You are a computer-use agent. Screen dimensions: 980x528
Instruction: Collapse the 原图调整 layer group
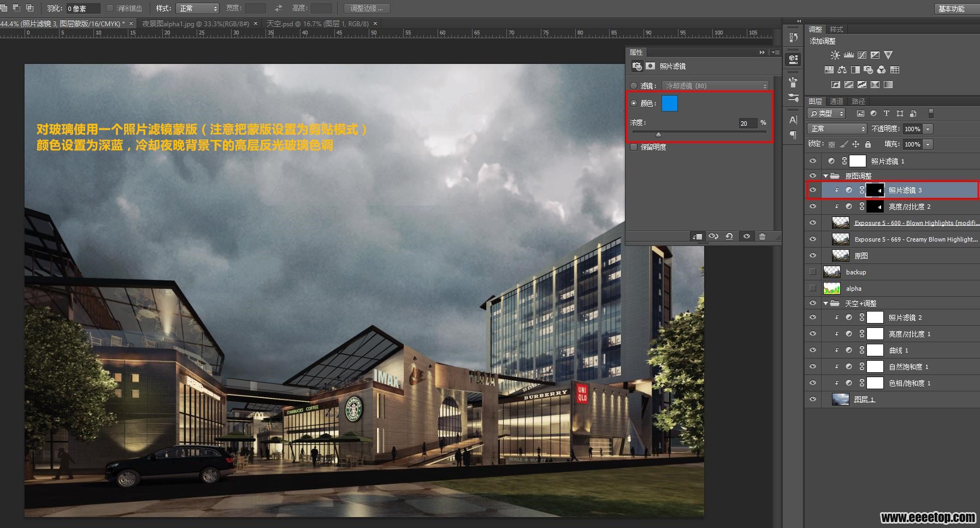pos(825,176)
